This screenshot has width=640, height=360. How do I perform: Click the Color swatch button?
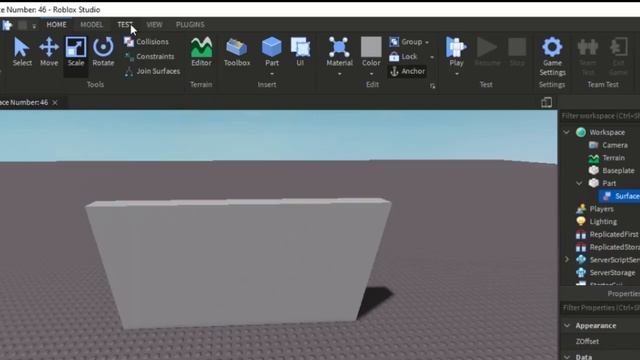pyautogui.click(x=371, y=52)
